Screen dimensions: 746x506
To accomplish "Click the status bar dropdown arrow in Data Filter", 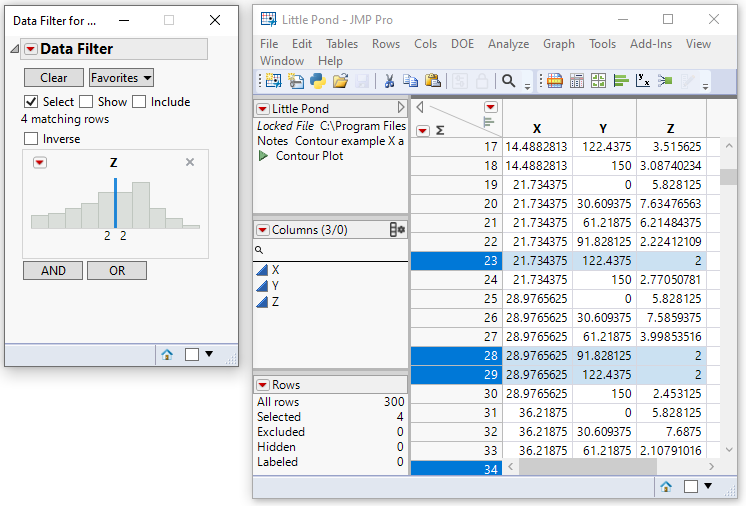I will 209,354.
